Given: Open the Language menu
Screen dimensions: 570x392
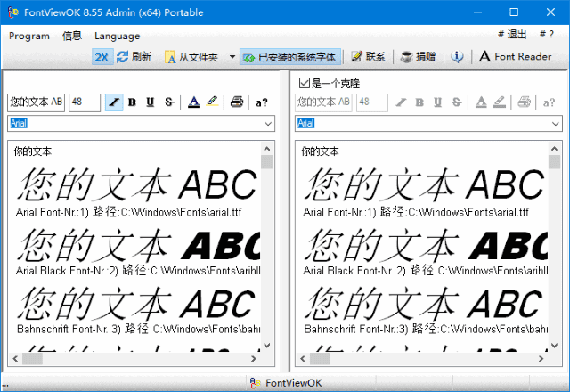Looking at the screenshot, I should pos(117,36).
